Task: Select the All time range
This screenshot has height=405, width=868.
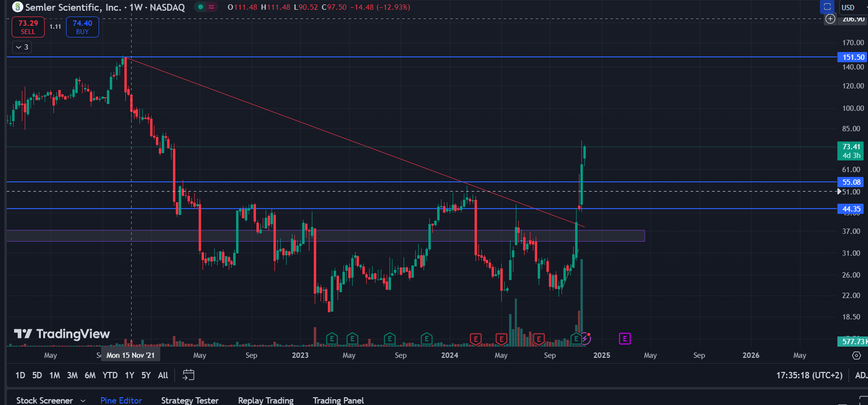Action: pos(163,375)
